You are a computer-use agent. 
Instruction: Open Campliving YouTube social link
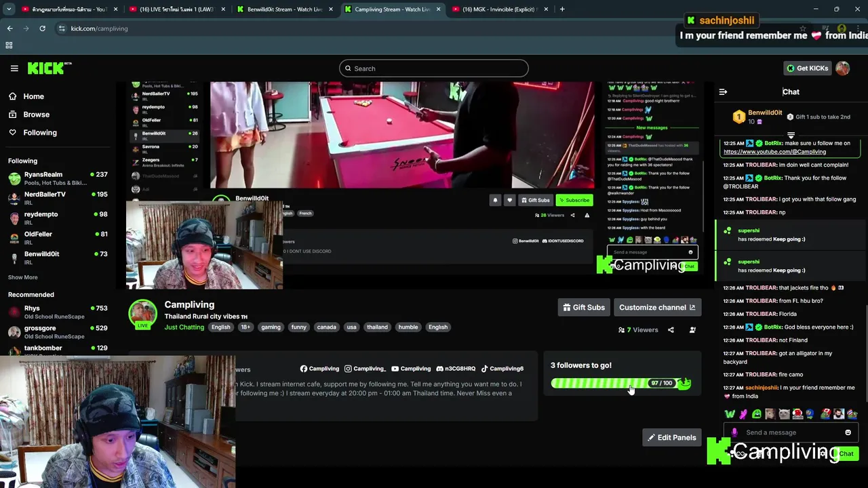pos(411,369)
